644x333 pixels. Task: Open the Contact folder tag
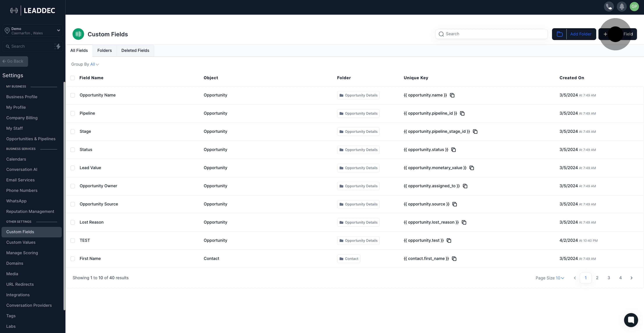pos(349,259)
